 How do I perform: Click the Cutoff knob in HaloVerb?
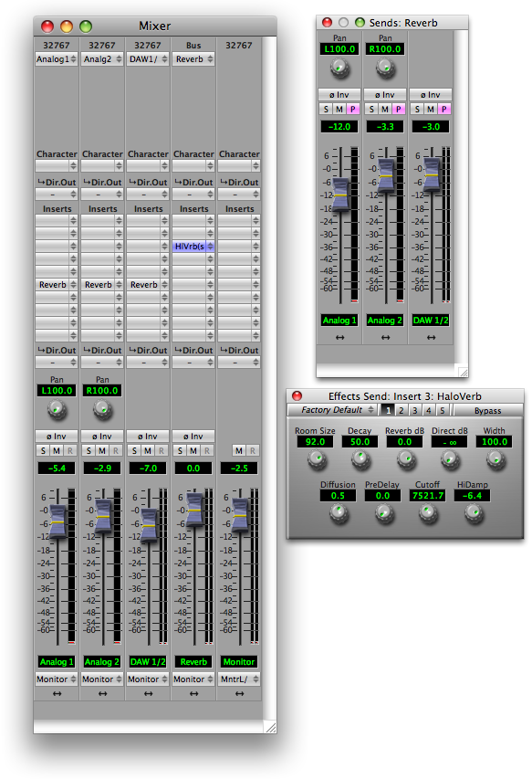tap(428, 514)
